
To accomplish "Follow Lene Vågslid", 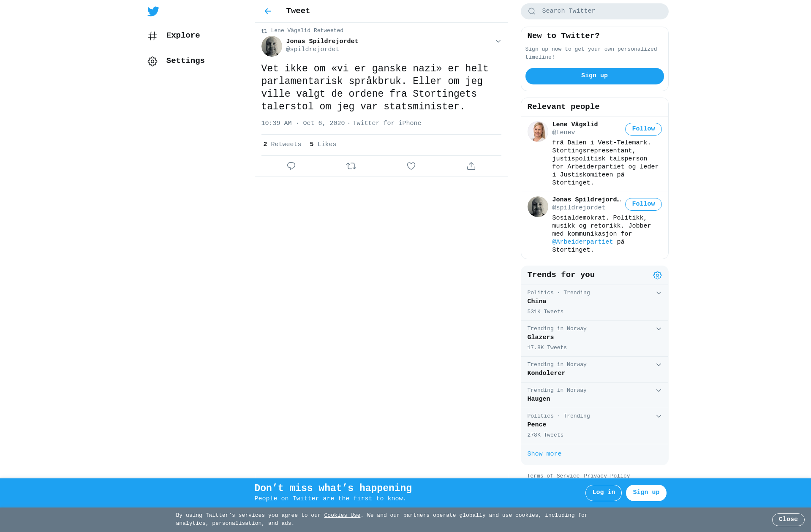I will [x=643, y=129].
